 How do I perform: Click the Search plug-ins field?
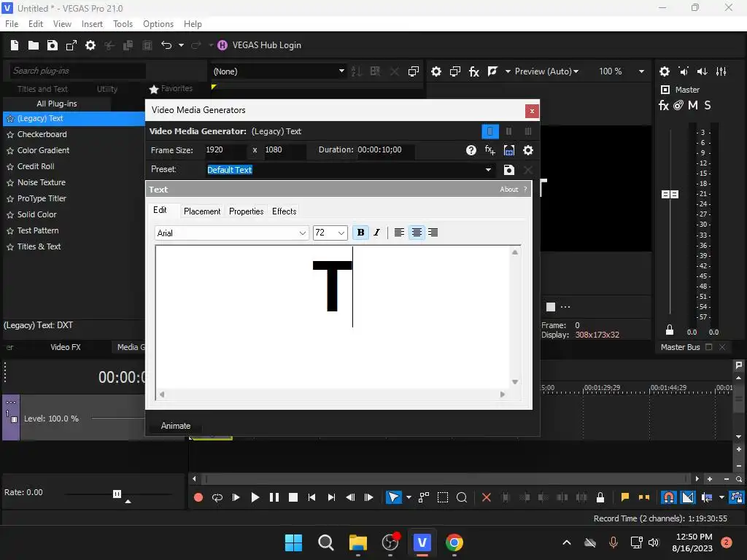77,71
